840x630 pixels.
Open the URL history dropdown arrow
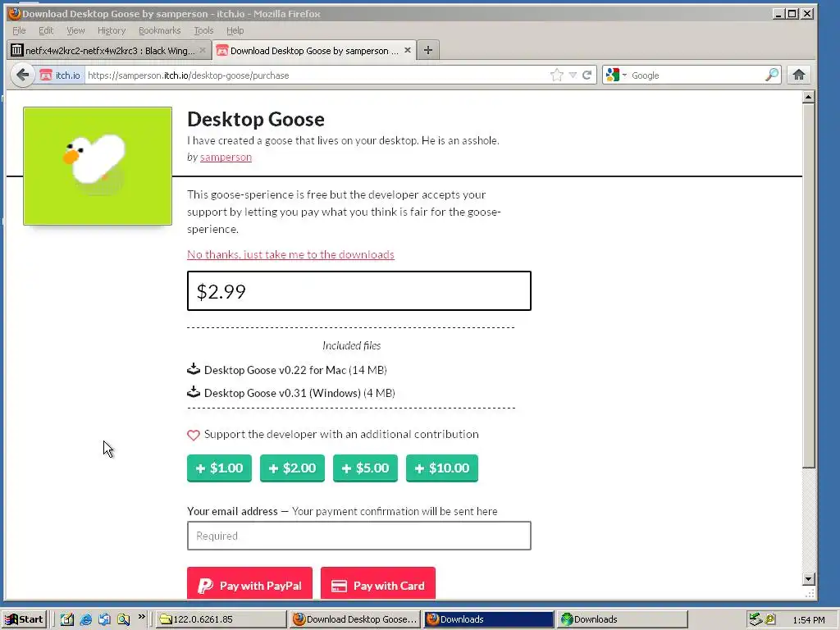pos(573,75)
